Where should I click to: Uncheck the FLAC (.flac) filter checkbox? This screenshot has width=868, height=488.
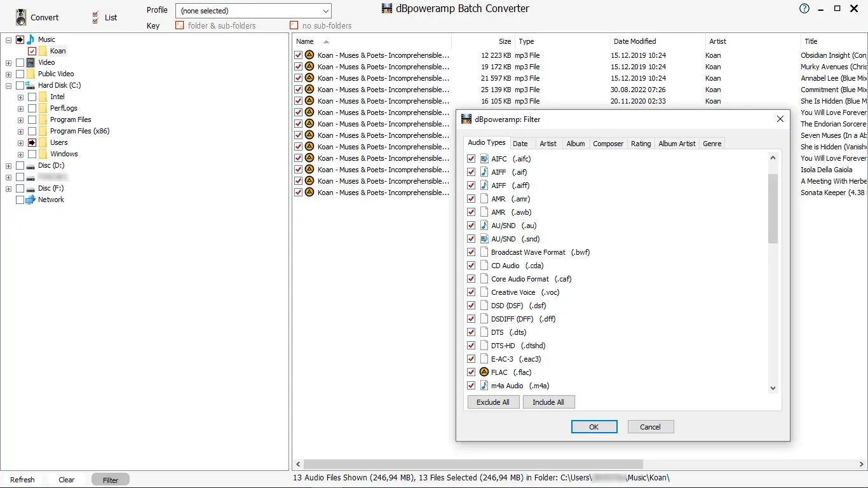471,372
